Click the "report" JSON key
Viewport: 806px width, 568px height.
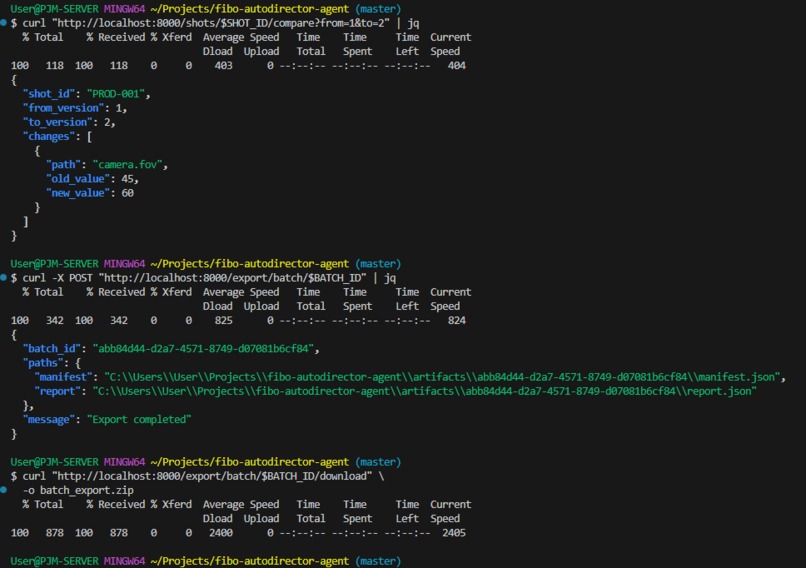58,391
